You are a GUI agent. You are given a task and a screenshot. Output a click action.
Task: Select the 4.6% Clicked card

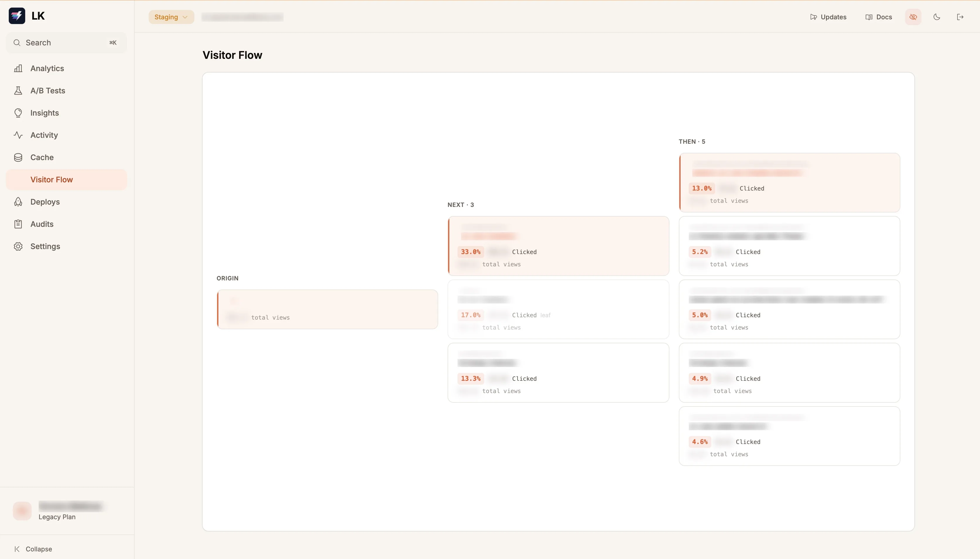(790, 436)
